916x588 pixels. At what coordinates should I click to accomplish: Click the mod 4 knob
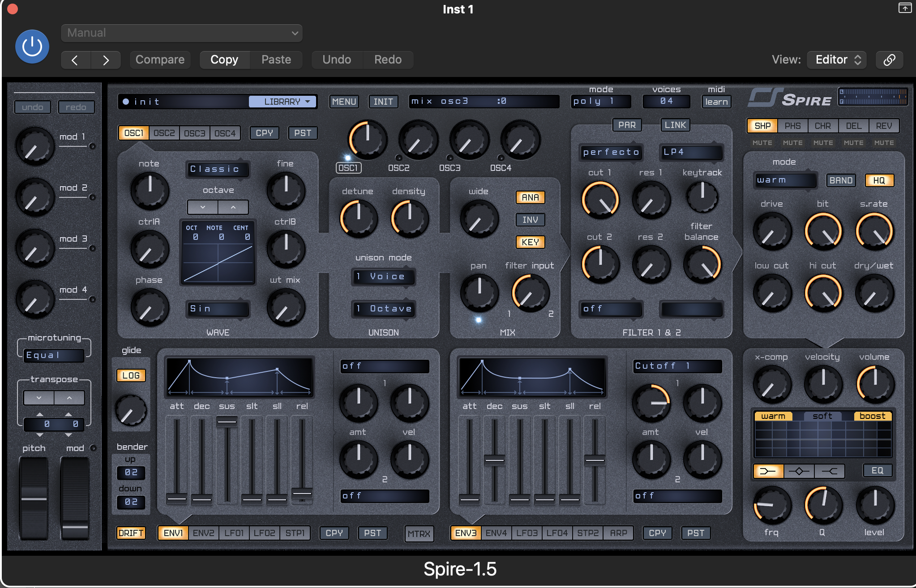point(35,299)
